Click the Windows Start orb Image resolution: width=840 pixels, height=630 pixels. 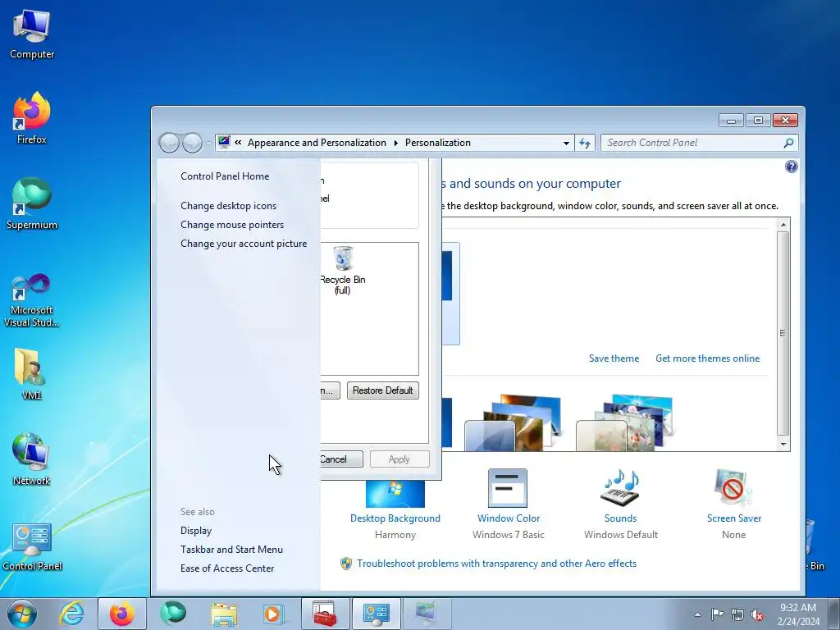pos(22,614)
